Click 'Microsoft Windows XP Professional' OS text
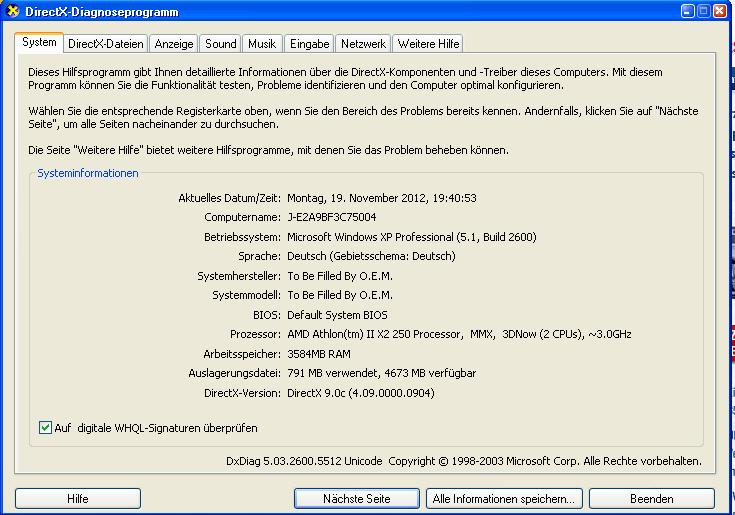Image resolution: width=735 pixels, height=515 pixels. (370, 237)
